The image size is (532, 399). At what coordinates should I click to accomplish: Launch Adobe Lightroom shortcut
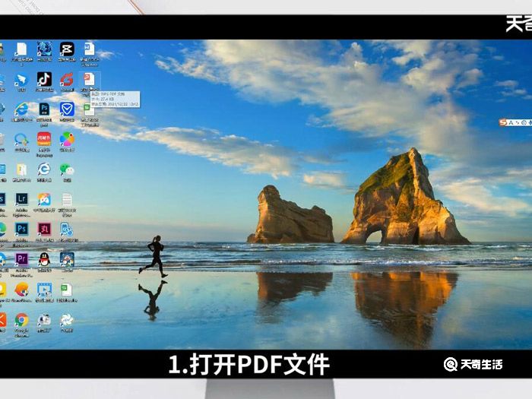pyautogui.click(x=22, y=199)
